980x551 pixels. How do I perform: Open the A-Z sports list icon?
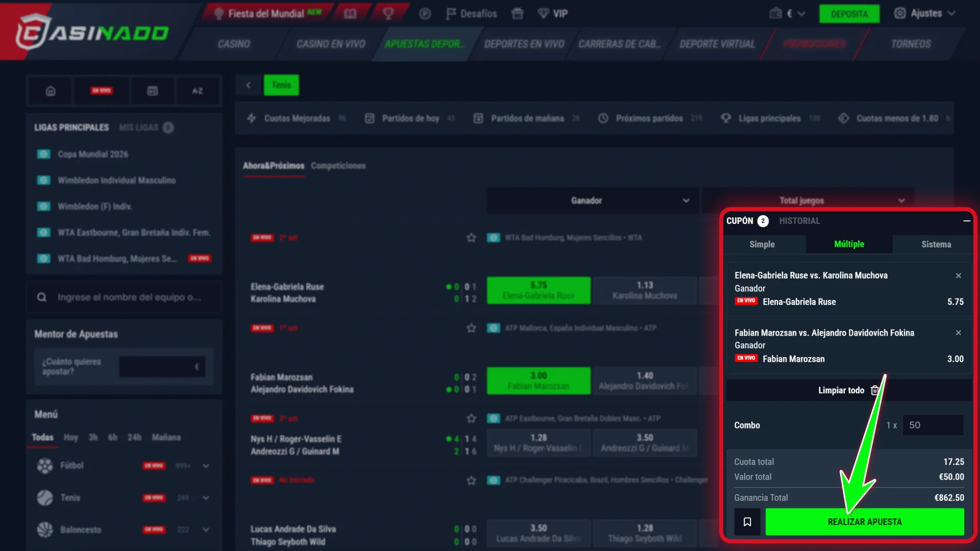pyautogui.click(x=198, y=91)
